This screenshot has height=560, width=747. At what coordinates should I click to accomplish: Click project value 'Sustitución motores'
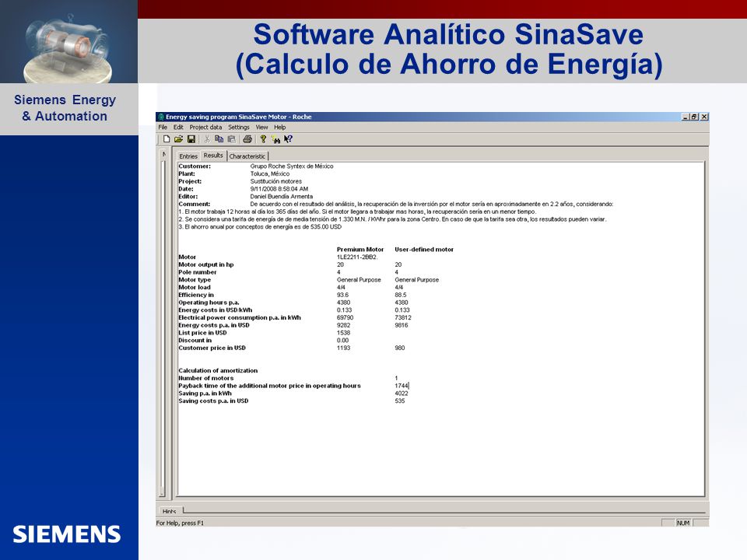pyautogui.click(x=275, y=181)
